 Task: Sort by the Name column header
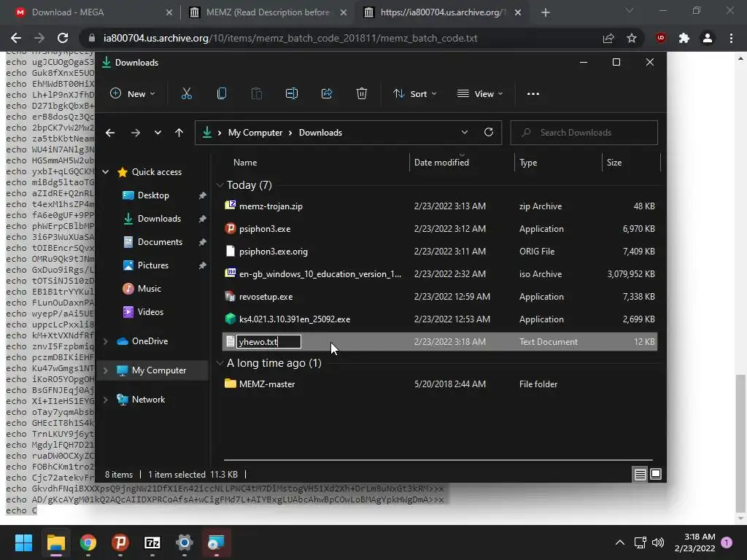click(245, 163)
